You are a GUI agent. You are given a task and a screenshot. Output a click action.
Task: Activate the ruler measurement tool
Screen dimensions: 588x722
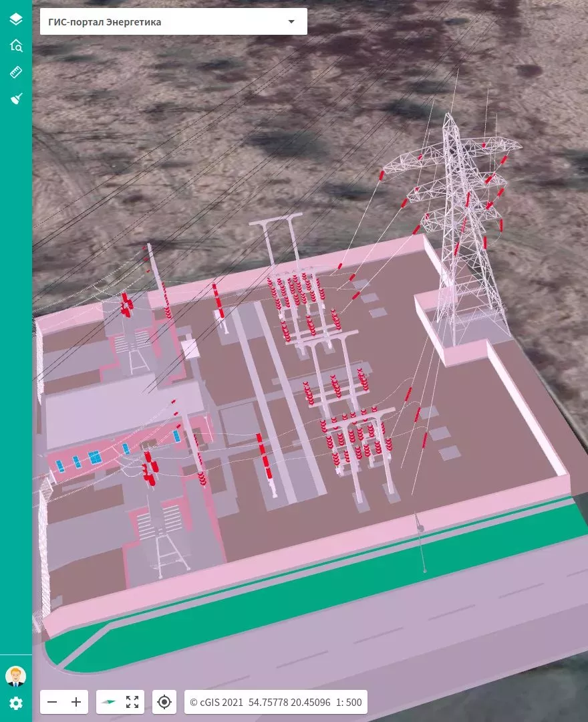click(15, 71)
